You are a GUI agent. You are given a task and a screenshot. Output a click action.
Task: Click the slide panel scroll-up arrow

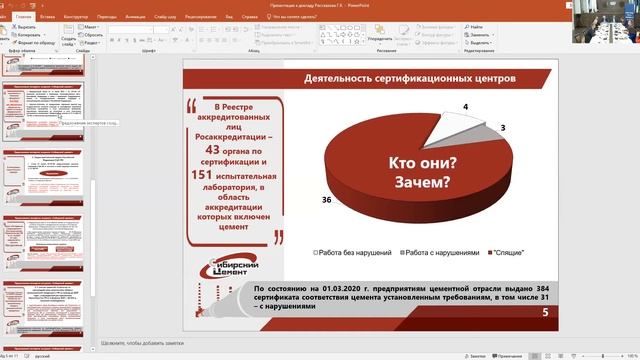tap(93, 58)
